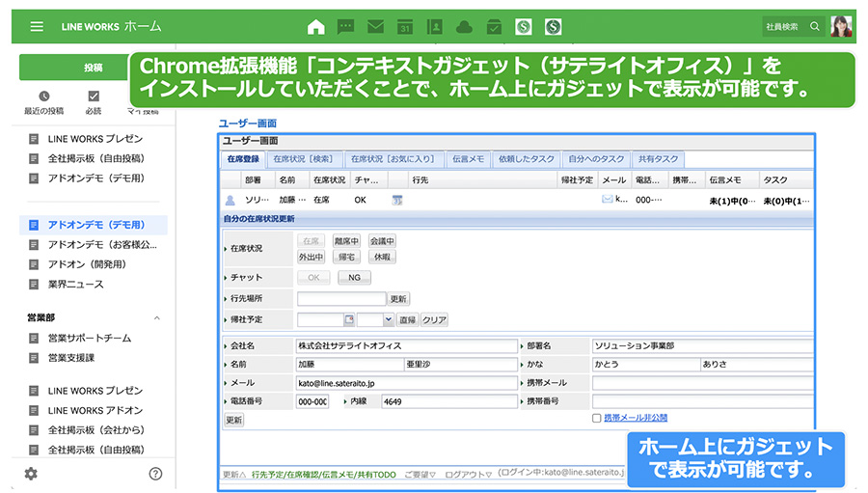This screenshot has height=493, width=868.
Task: Switch to 共有タスク tab
Action: 658,159
